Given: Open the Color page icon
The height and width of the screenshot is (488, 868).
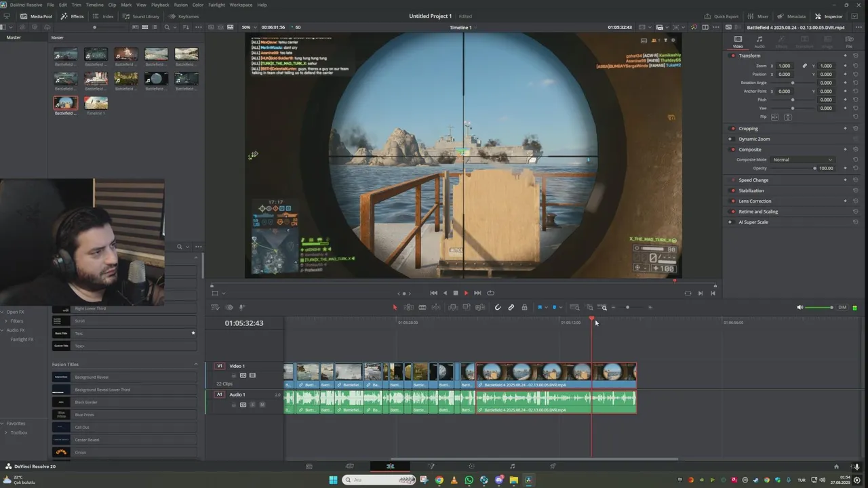Looking at the screenshot, I should (x=471, y=466).
